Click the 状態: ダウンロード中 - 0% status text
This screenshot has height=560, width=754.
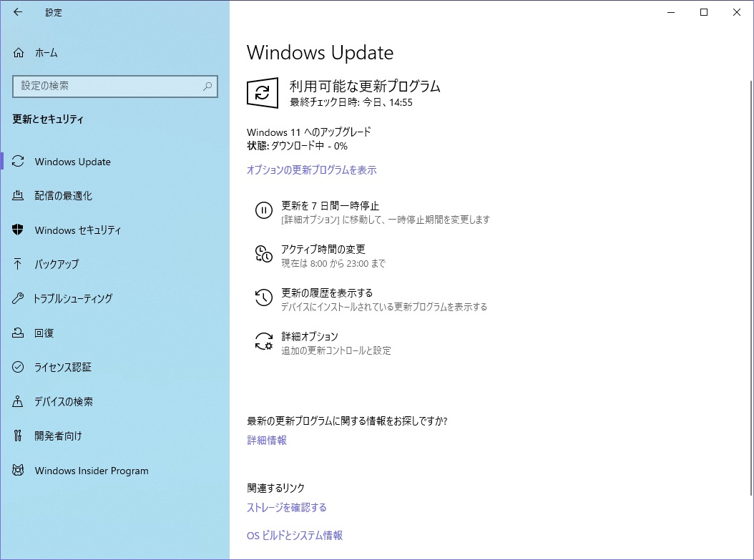[297, 146]
